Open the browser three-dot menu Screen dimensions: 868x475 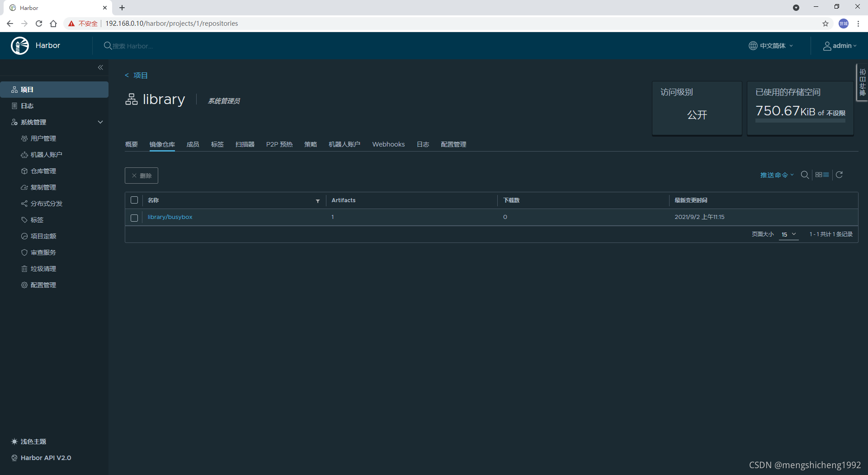point(858,24)
